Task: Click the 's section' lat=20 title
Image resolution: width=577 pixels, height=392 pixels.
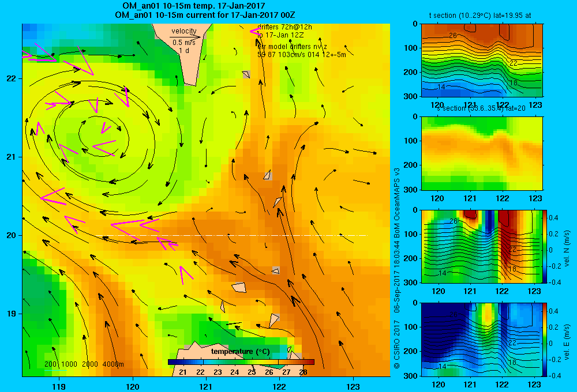Action: click(x=481, y=108)
